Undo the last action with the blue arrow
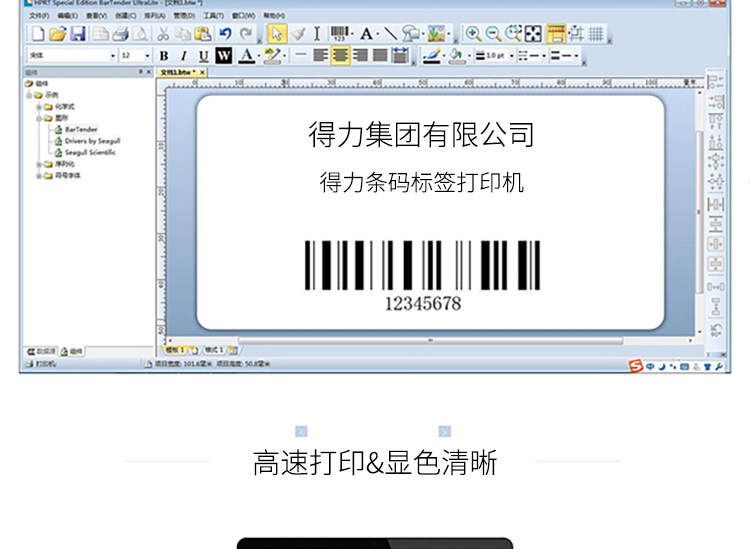 coord(225,33)
